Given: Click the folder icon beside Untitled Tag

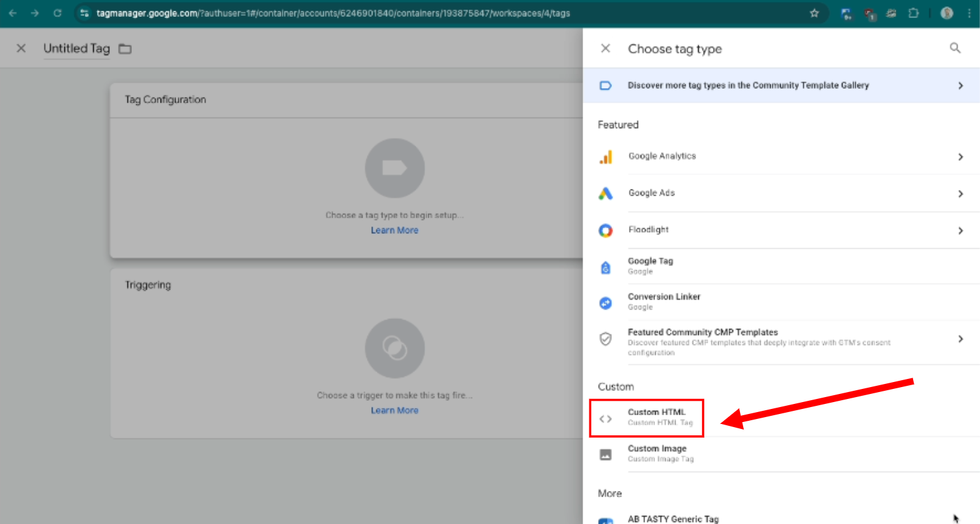Looking at the screenshot, I should coord(125,49).
